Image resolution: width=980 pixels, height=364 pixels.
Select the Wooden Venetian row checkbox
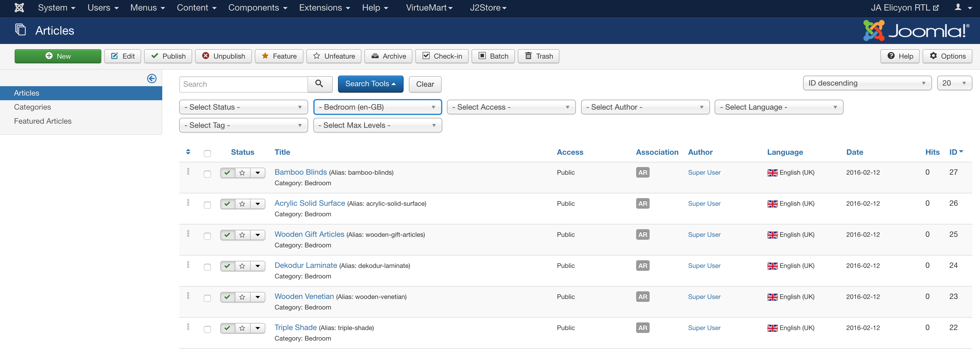(x=207, y=298)
